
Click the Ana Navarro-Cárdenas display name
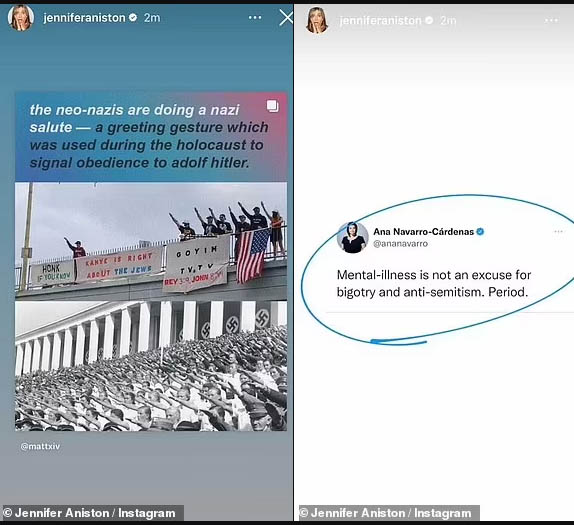click(x=424, y=232)
